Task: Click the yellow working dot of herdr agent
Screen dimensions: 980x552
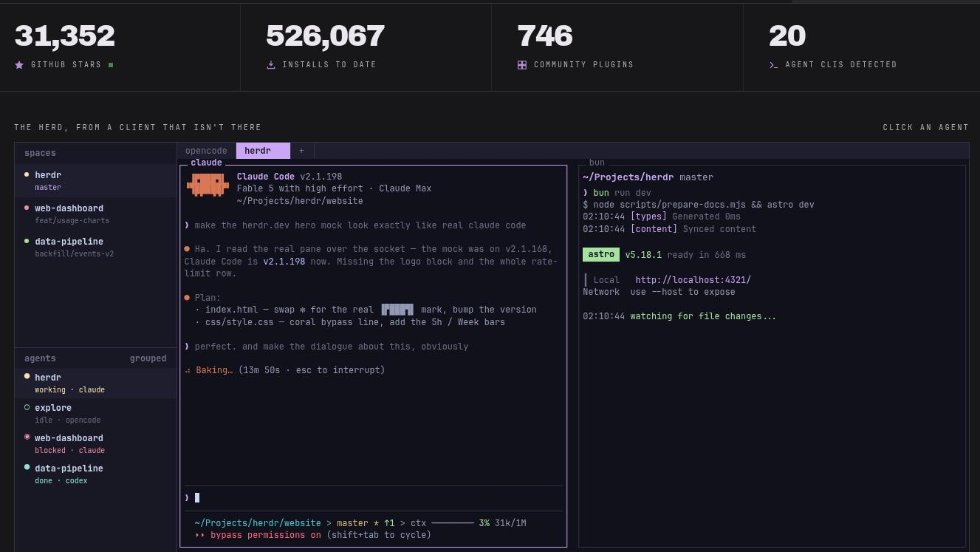Action: pos(27,377)
